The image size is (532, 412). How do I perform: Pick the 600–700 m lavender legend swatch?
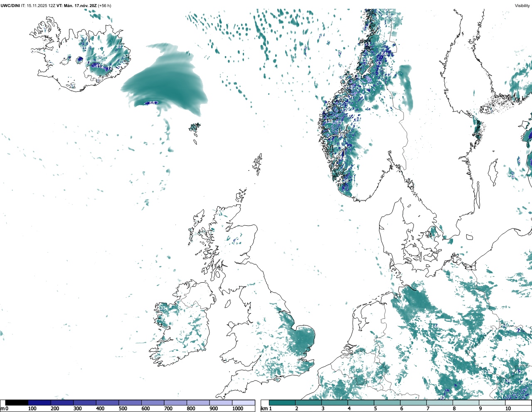(x=153, y=403)
